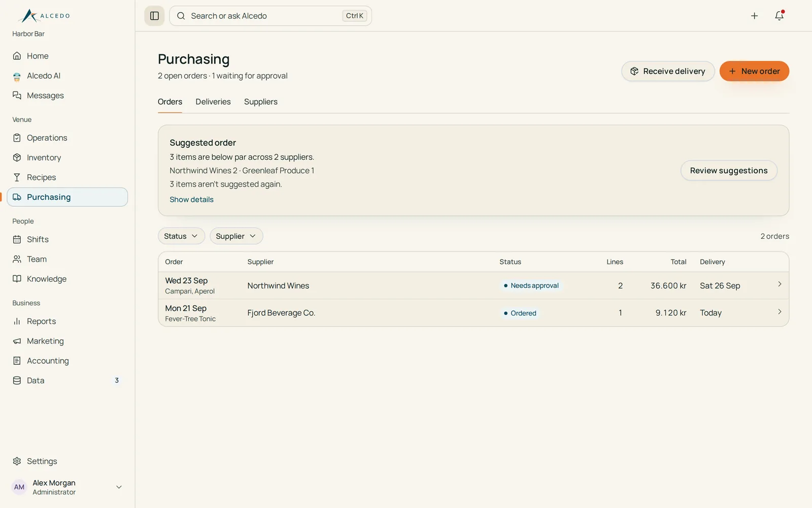Create a New order
Screen dimensions: 812x508
click(x=754, y=71)
